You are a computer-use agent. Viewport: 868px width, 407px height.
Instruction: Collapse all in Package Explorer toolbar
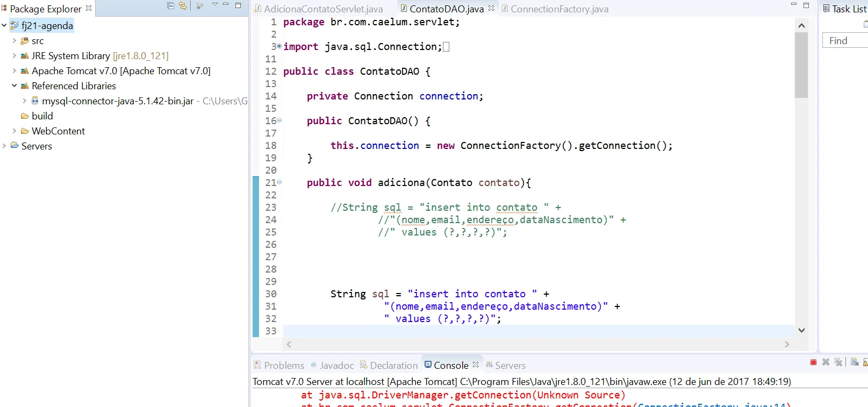point(171,6)
